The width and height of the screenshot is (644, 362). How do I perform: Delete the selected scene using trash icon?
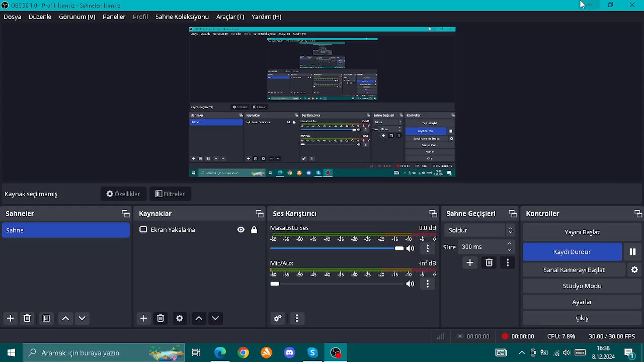[x=27, y=318]
